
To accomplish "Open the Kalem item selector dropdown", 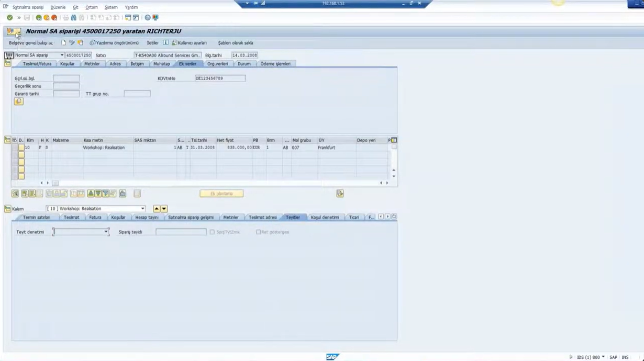I will (142, 209).
